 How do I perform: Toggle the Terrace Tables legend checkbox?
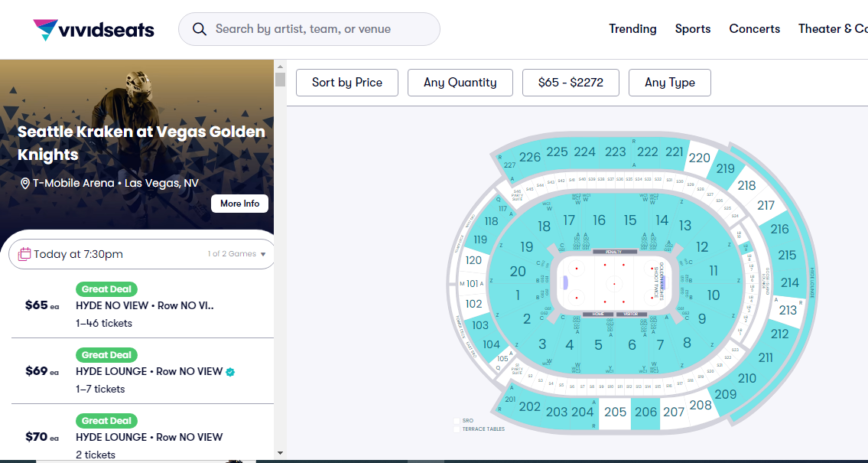click(457, 429)
